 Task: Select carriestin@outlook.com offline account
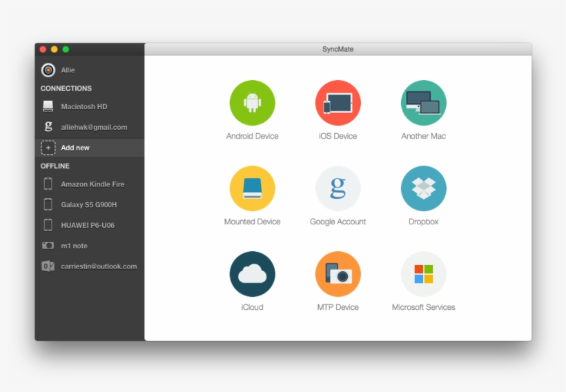(90, 266)
